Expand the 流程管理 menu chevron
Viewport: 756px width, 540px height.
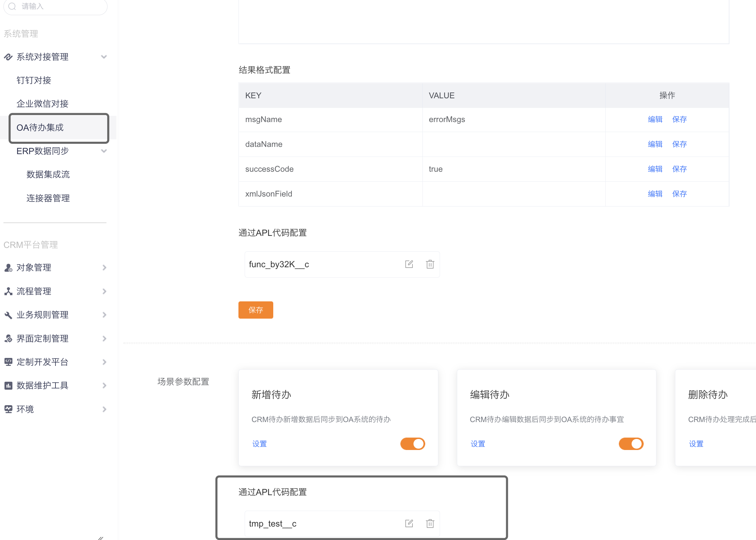[104, 291]
